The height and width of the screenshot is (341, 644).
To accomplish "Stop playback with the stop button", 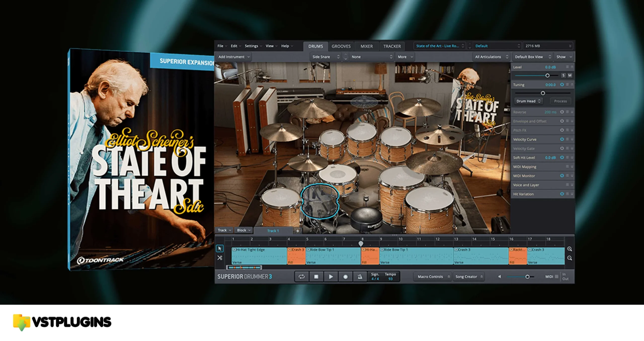I will point(316,277).
